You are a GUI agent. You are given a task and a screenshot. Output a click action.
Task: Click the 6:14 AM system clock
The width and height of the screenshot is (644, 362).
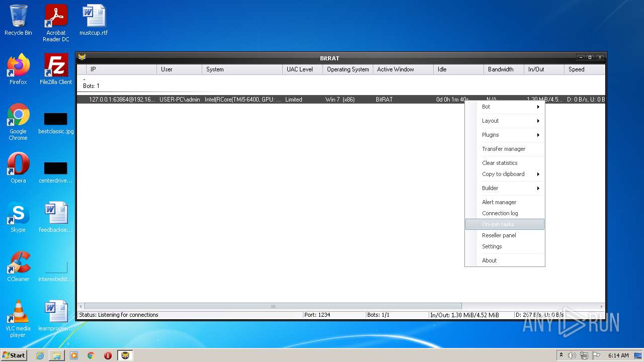coord(618,355)
